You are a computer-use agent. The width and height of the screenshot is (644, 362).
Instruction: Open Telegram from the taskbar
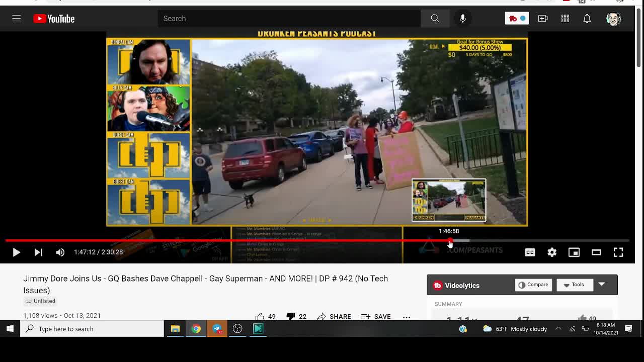(x=217, y=329)
